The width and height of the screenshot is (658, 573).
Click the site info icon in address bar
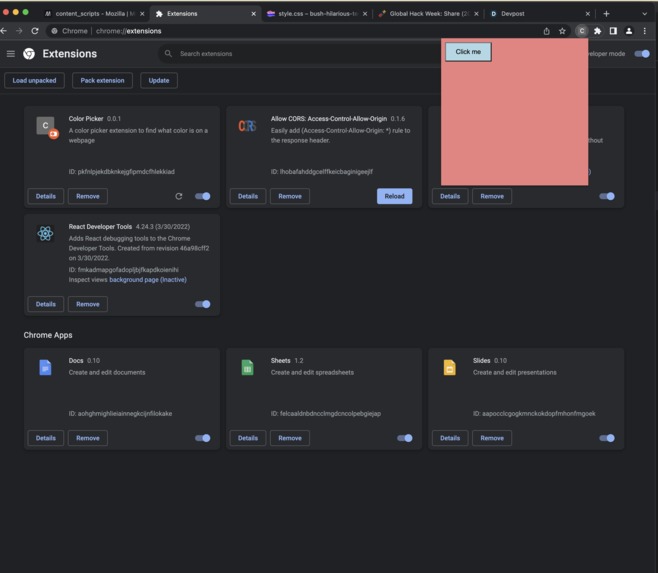pyautogui.click(x=55, y=31)
